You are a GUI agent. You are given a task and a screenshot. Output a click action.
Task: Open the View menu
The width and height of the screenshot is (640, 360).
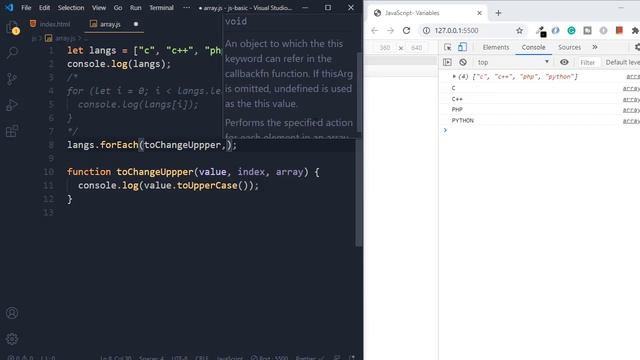99,8
